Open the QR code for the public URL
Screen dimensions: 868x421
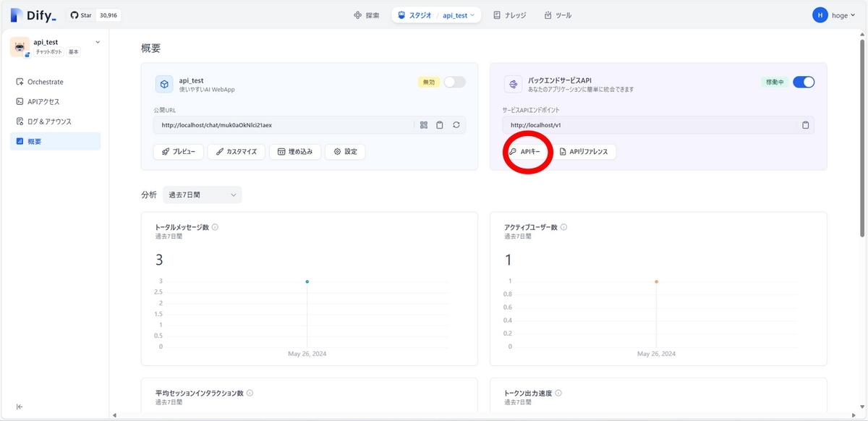[424, 124]
